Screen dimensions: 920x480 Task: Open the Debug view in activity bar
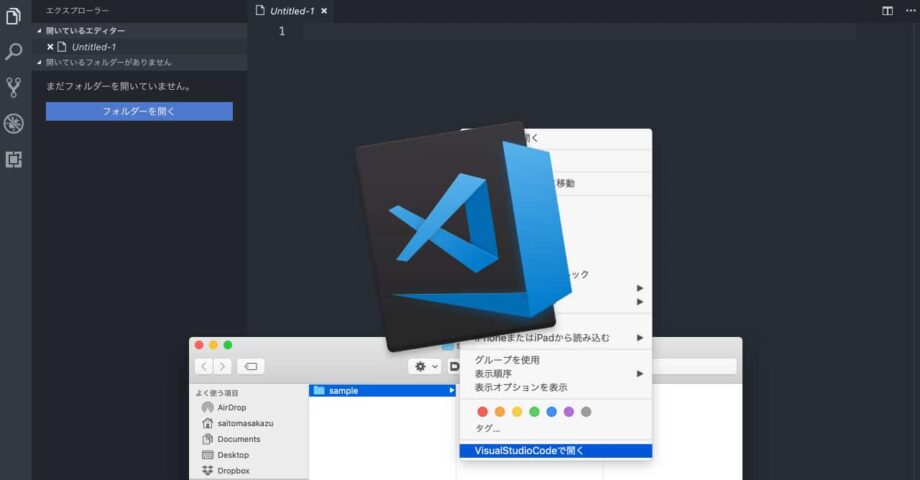(13, 123)
